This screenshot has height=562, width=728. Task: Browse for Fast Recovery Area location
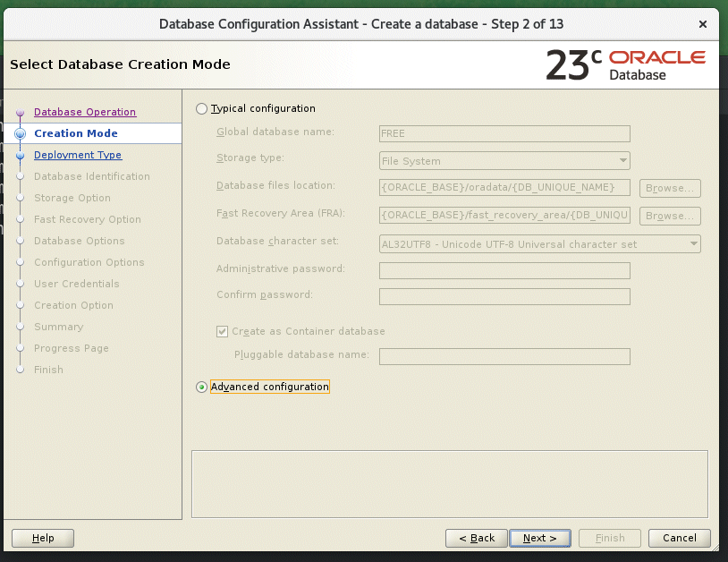coord(670,216)
